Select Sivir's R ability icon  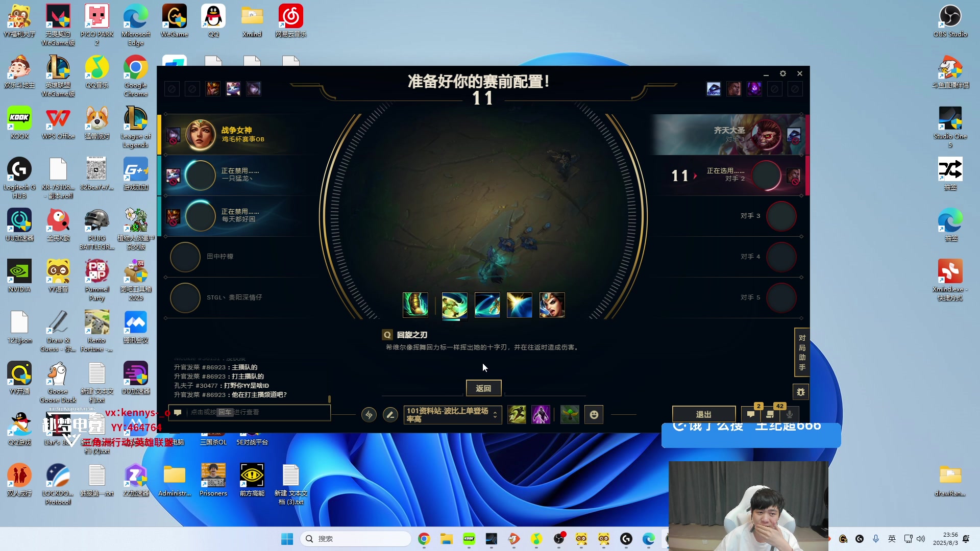[x=552, y=305]
